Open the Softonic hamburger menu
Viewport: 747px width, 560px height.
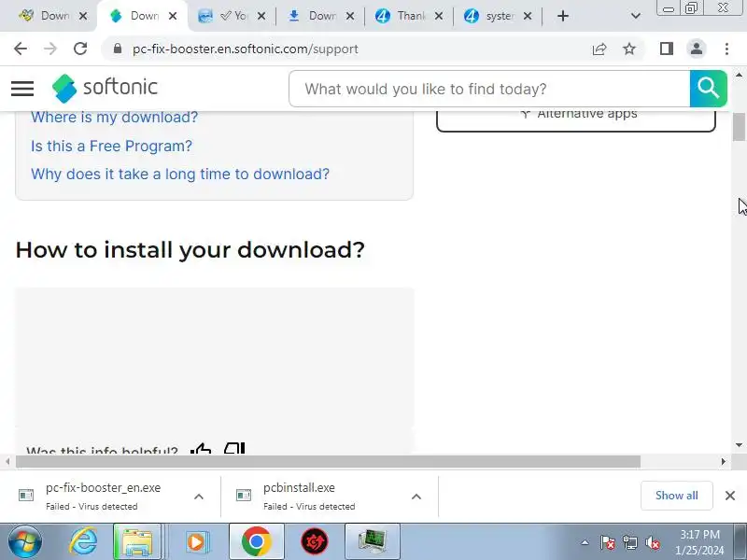(x=22, y=88)
